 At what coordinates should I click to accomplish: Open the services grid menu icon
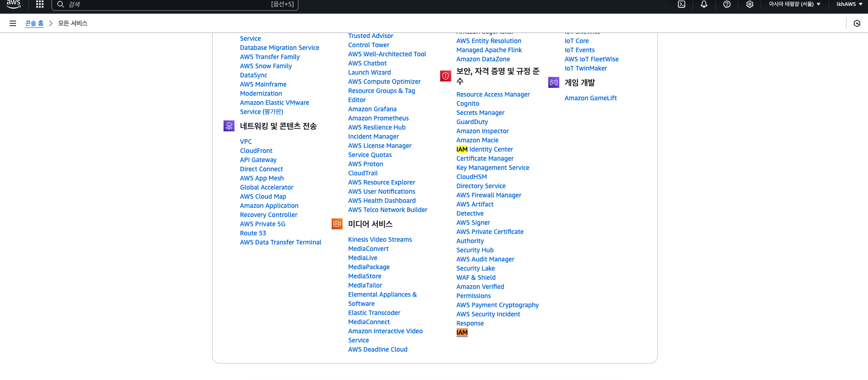40,4
